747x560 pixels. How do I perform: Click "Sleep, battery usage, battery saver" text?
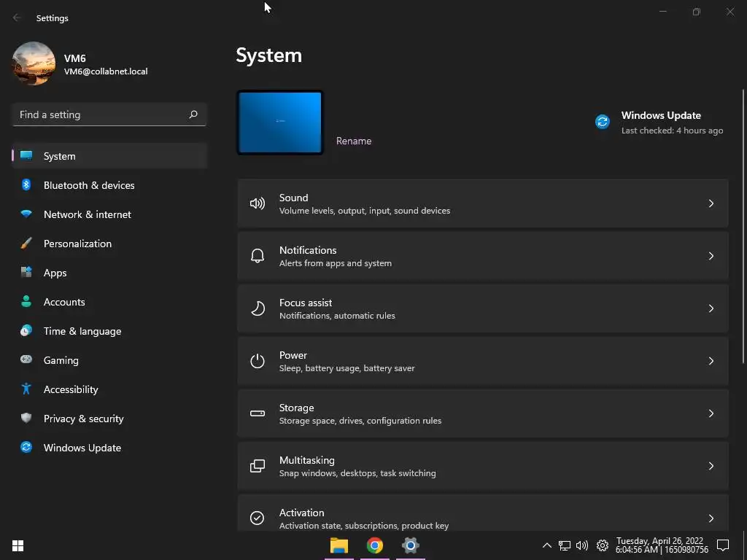(x=347, y=368)
